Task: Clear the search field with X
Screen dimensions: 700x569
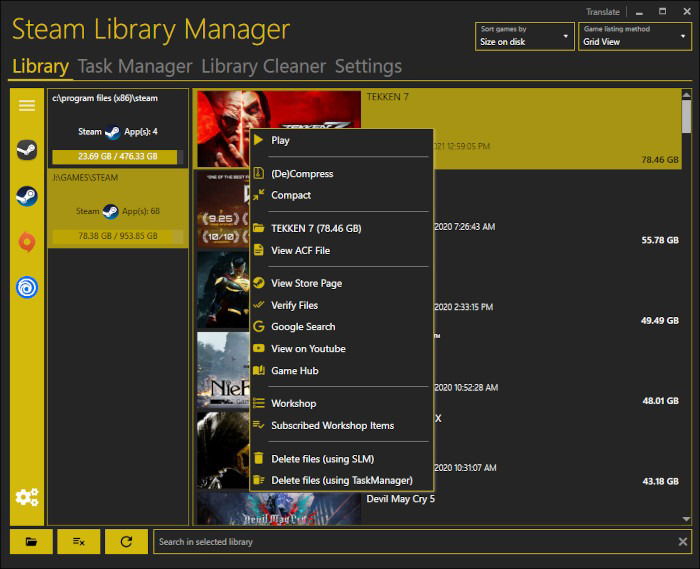Action: tap(683, 541)
